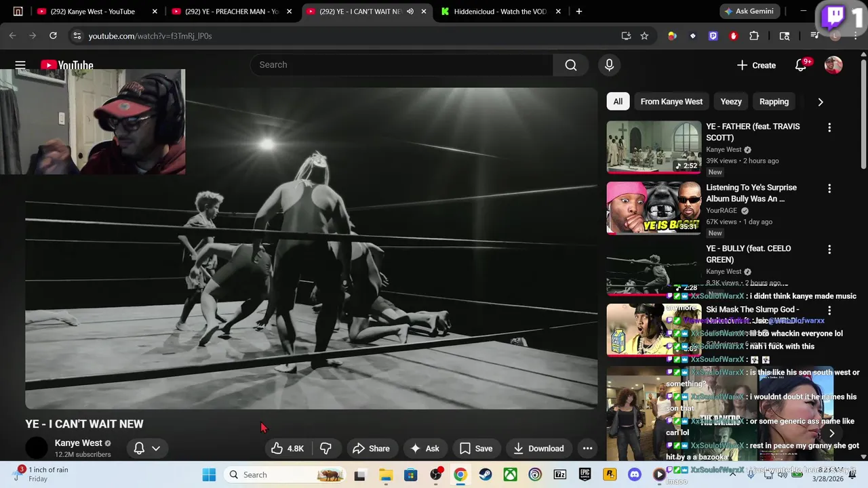Open Kanye West channel avatar below video
868x488 pixels.
pos(37,448)
